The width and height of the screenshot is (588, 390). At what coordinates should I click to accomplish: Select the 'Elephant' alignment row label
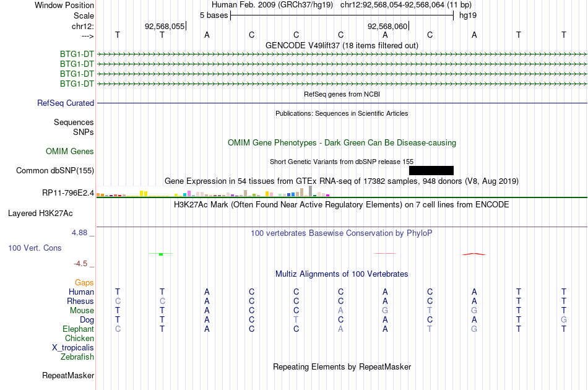pyautogui.click(x=79, y=329)
